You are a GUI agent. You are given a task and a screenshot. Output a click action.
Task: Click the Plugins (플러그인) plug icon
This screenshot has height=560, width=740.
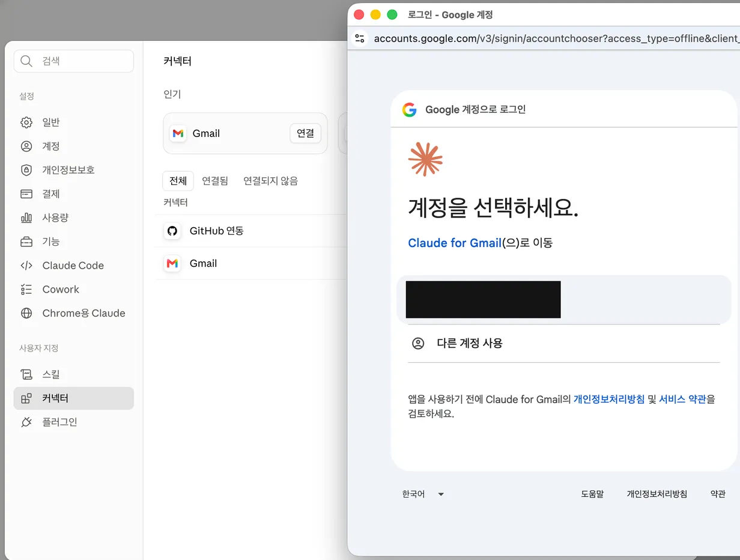pyautogui.click(x=26, y=422)
